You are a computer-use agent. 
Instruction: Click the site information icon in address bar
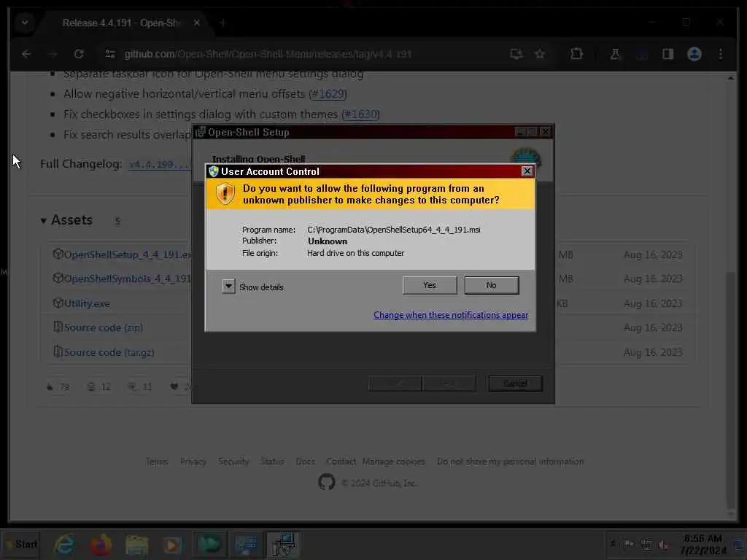pos(110,54)
